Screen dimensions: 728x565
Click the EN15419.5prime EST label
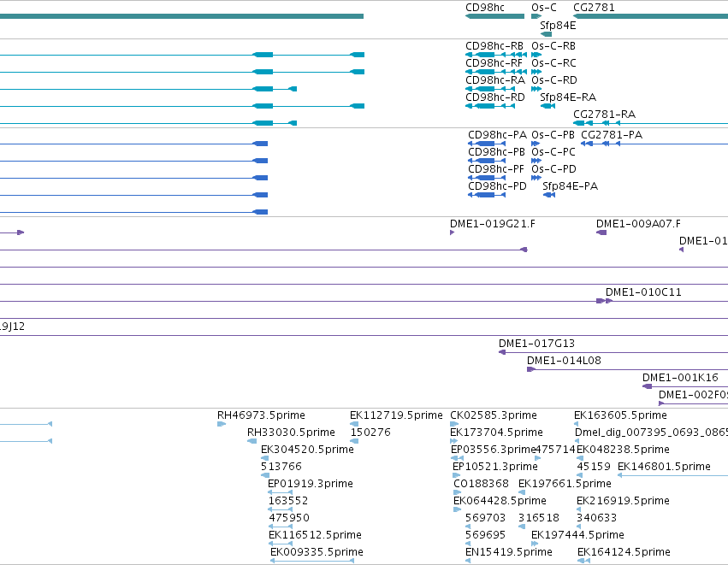point(509,552)
